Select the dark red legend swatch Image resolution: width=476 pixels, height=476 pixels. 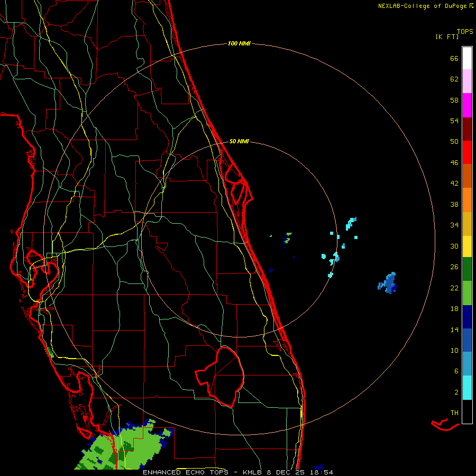[x=467, y=129]
